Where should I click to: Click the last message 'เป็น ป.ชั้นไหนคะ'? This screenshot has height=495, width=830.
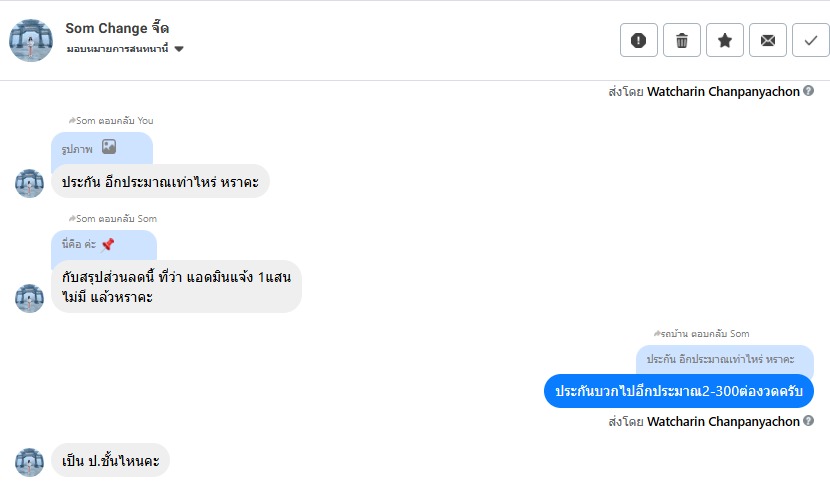point(110,460)
